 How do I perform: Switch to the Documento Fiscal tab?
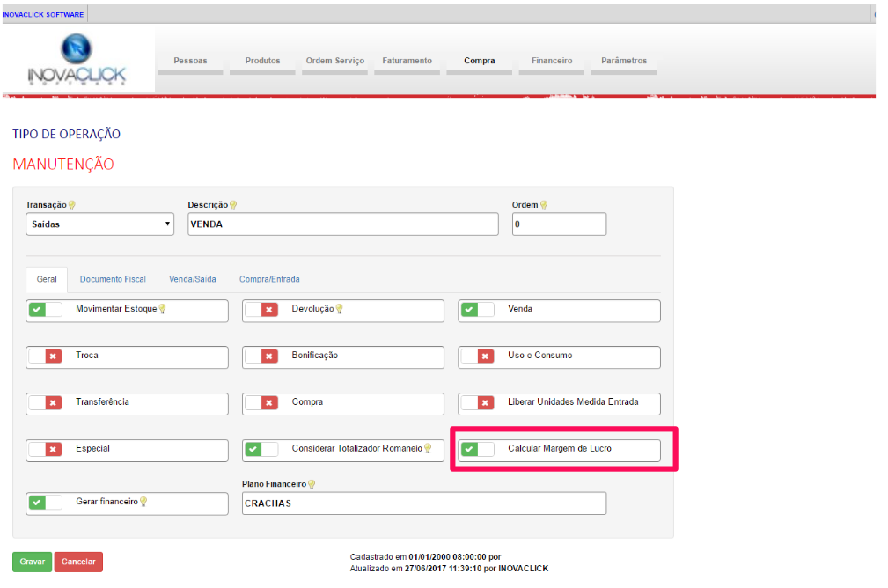[113, 279]
